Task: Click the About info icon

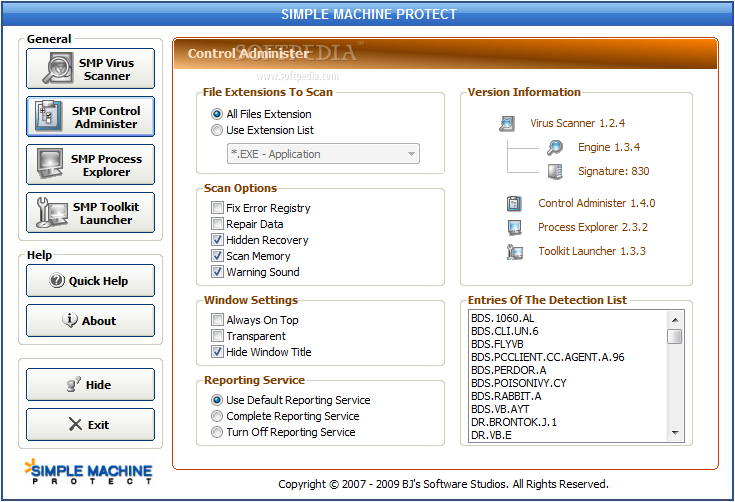Action: pyautogui.click(x=70, y=320)
